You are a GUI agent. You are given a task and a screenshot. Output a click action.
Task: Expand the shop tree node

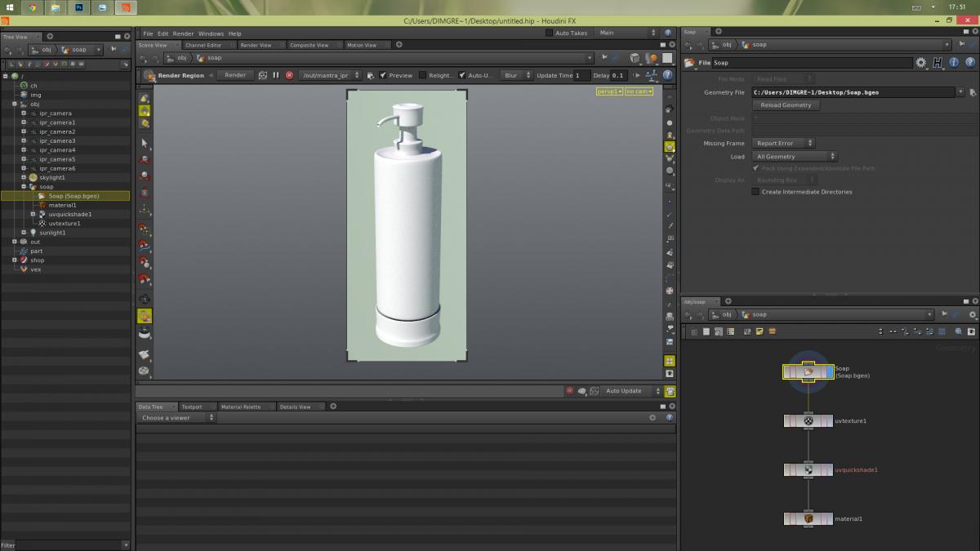click(x=14, y=260)
